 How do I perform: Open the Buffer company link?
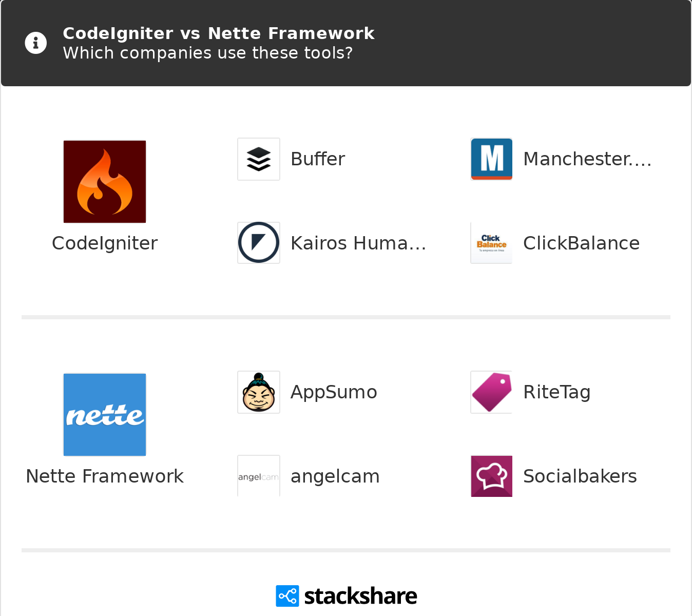(318, 159)
